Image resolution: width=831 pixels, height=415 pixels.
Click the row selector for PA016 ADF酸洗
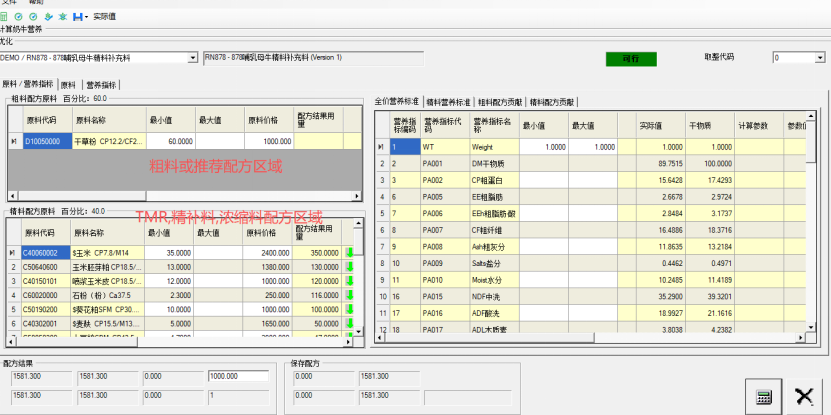coord(382,313)
